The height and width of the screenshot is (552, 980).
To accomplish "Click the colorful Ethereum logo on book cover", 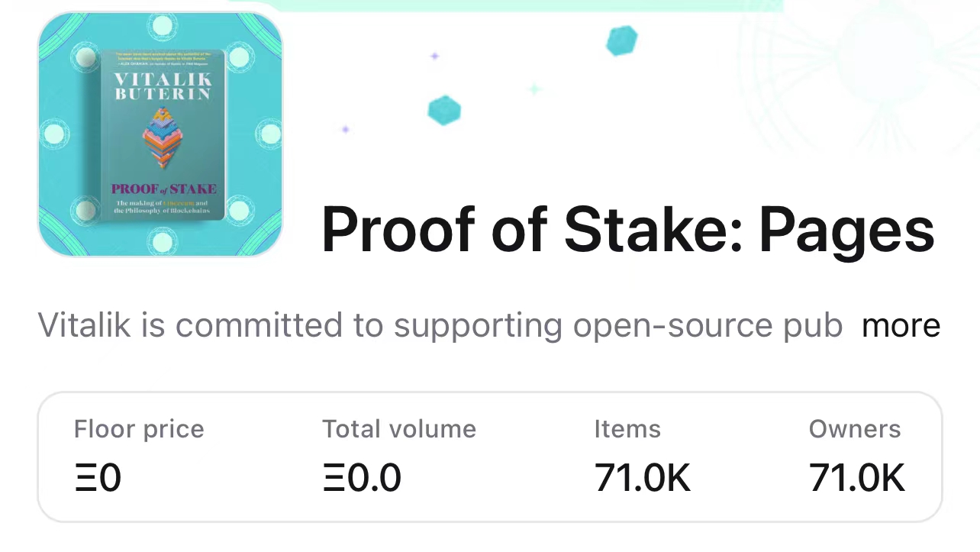I will [x=164, y=138].
